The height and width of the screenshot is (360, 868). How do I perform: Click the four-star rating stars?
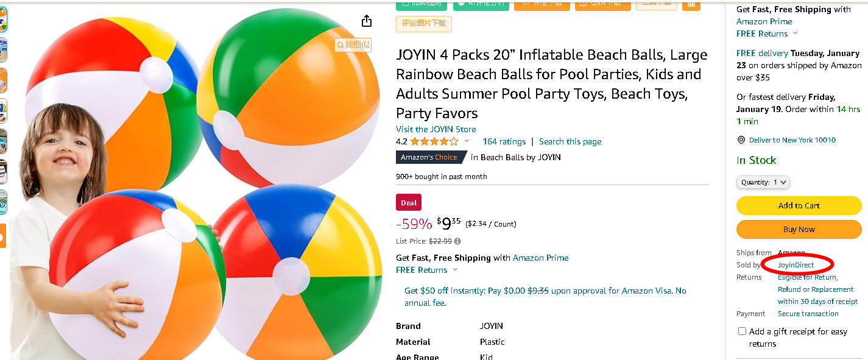tap(434, 141)
